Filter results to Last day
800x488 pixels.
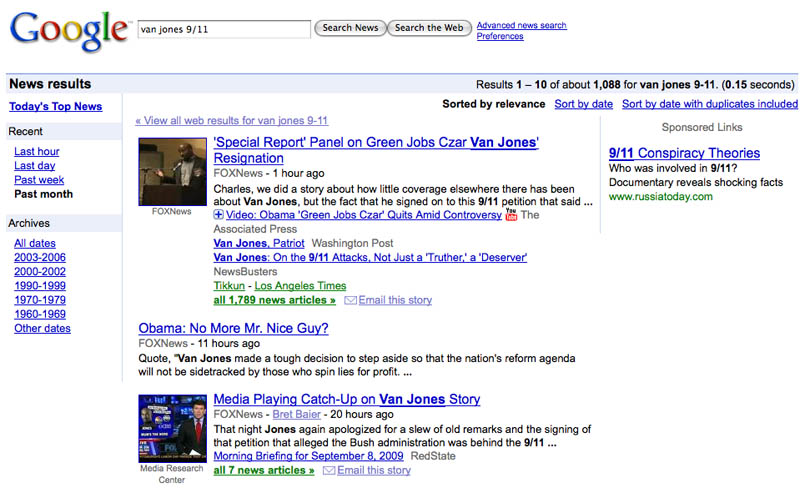tap(35, 166)
